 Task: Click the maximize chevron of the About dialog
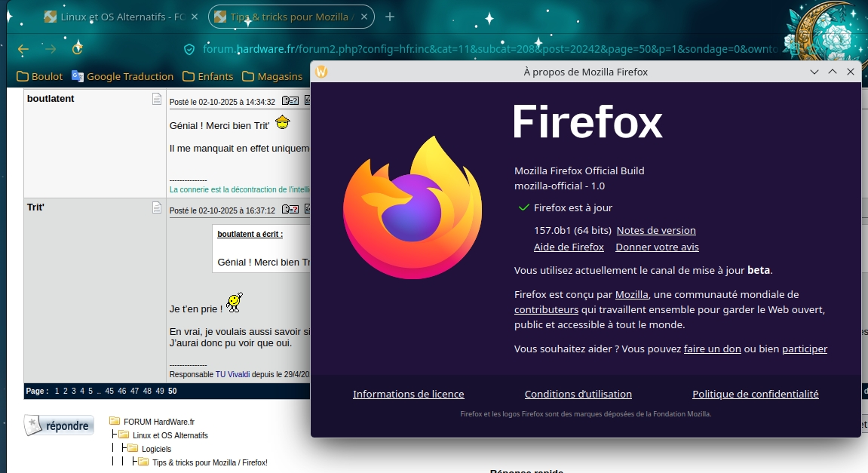833,72
